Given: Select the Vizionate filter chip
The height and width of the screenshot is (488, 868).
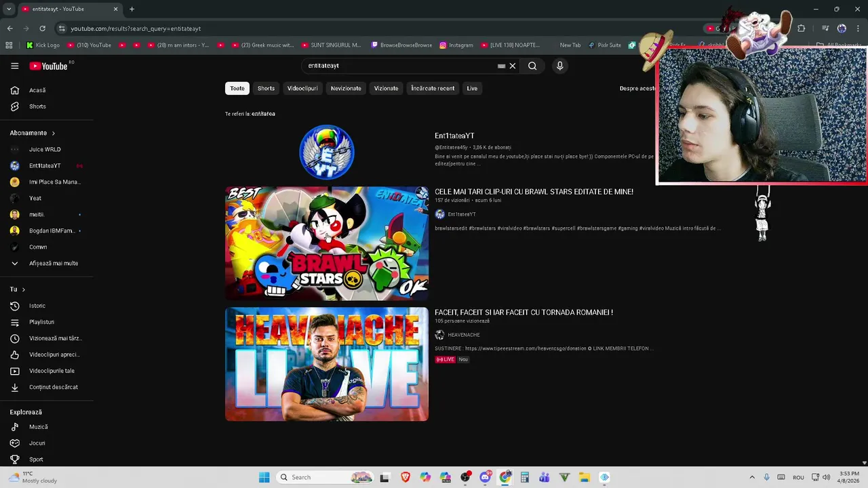Looking at the screenshot, I should (386, 88).
